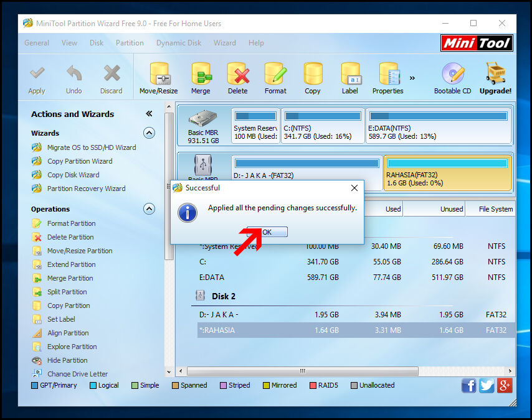532x420 pixels.
Task: Start the Partition Recovery Wizard
Action: (x=86, y=189)
